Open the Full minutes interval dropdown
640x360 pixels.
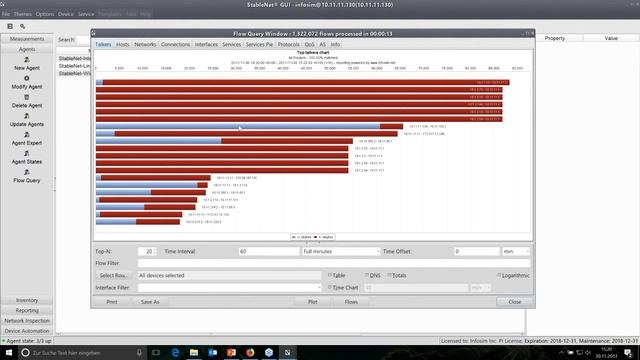341,251
